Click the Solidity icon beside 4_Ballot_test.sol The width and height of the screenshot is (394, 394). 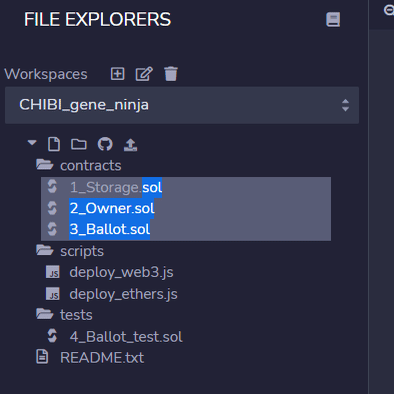coord(52,336)
